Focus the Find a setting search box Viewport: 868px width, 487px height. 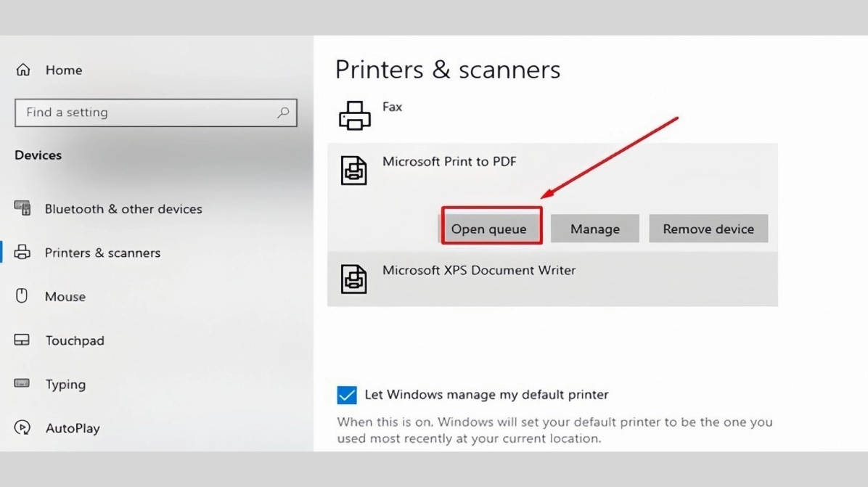[156, 112]
